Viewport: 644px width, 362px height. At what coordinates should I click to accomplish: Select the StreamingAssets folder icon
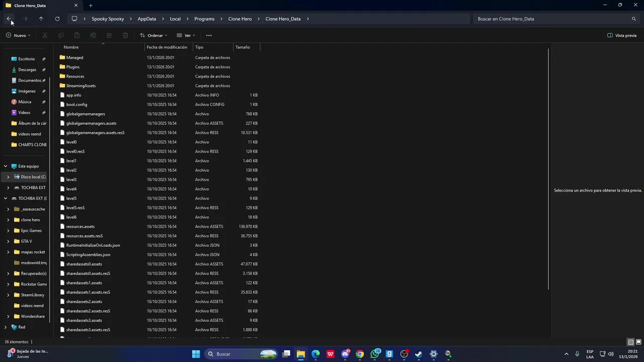[62, 85]
